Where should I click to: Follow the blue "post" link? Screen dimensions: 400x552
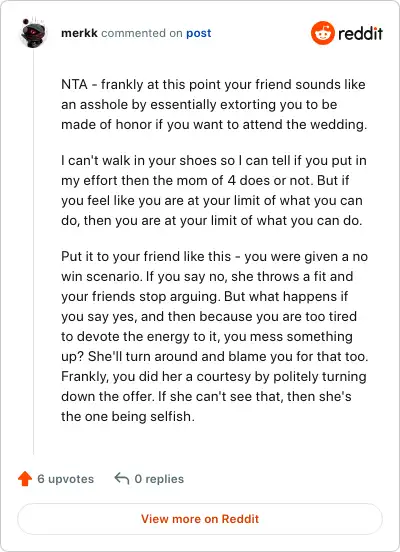point(199,33)
